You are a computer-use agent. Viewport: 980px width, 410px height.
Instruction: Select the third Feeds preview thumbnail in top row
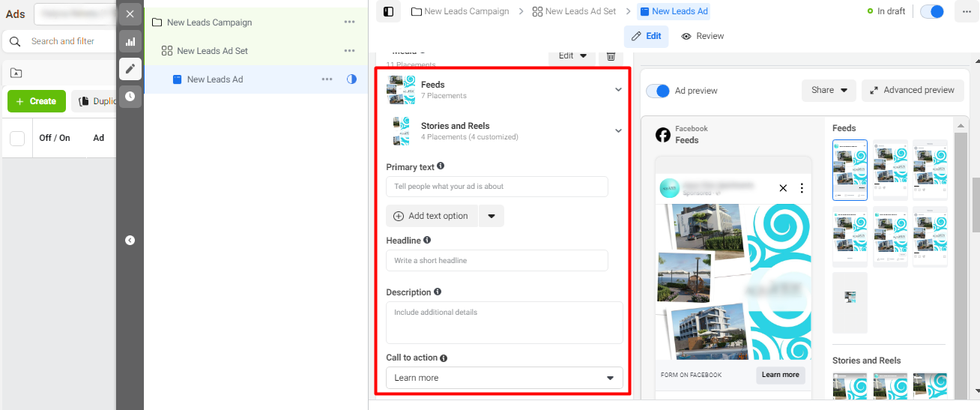930,169
